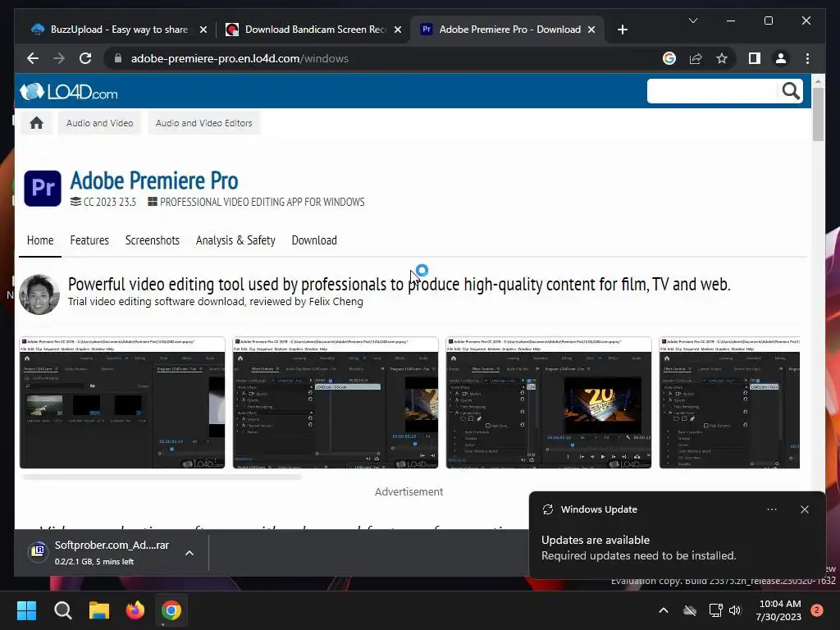
Task: Open the Download tab
Action: pyautogui.click(x=314, y=240)
